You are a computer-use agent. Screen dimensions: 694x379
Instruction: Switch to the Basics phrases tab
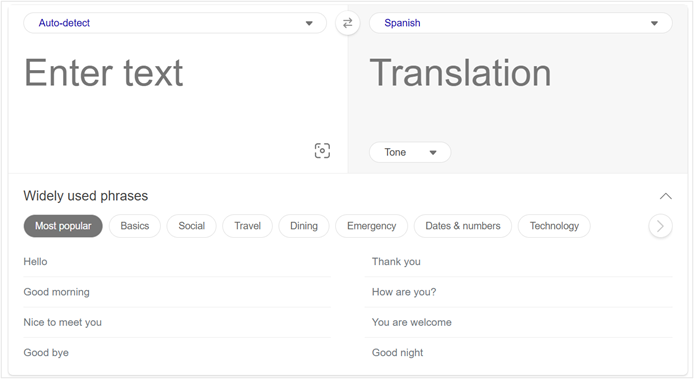pyautogui.click(x=135, y=226)
